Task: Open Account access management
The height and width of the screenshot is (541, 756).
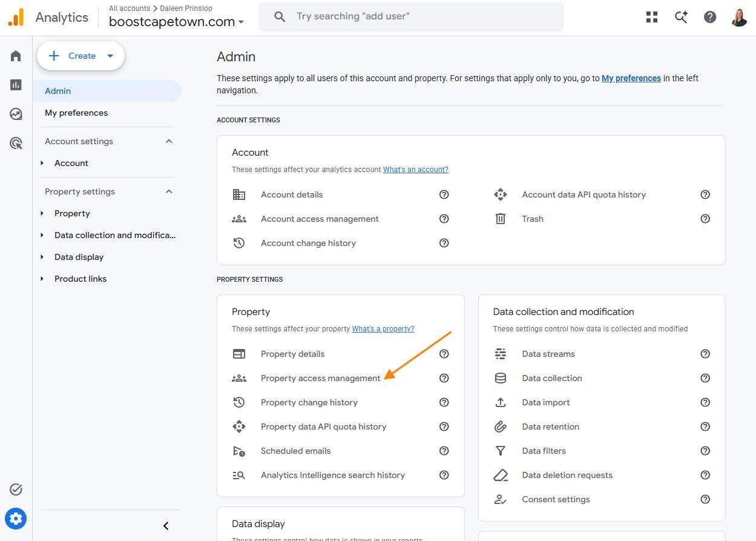Action: [320, 219]
